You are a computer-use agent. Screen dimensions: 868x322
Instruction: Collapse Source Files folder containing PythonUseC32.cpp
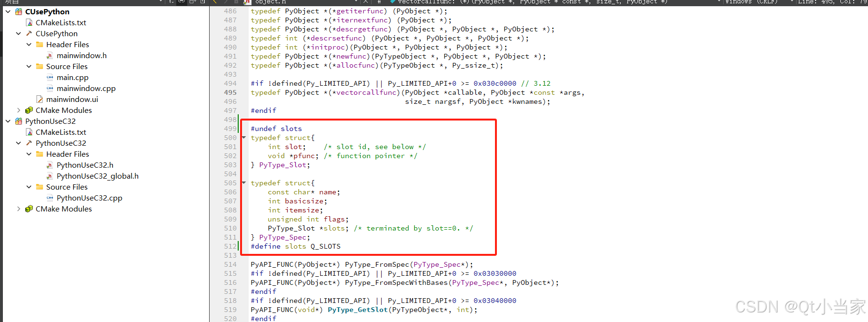point(29,187)
